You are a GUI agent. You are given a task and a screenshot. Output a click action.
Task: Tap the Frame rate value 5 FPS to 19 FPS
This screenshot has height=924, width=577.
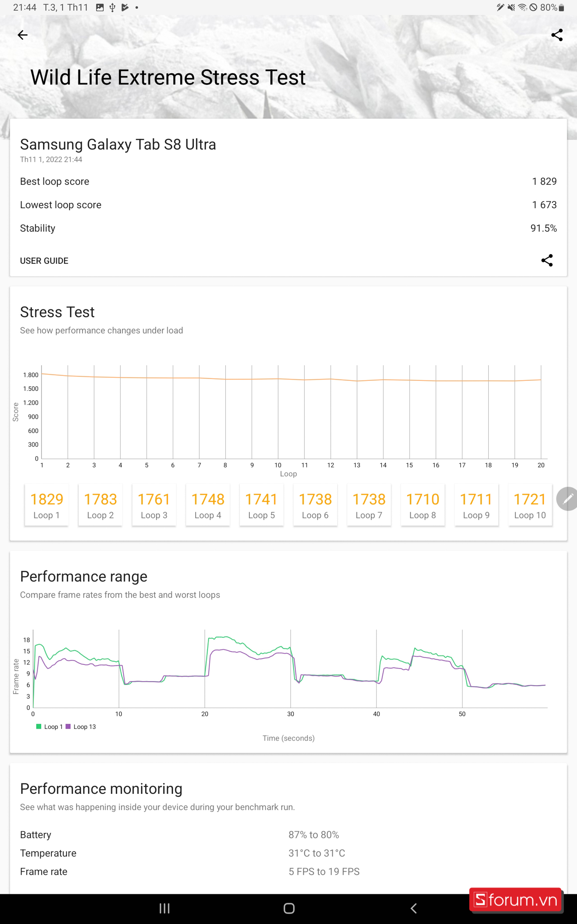324,872
